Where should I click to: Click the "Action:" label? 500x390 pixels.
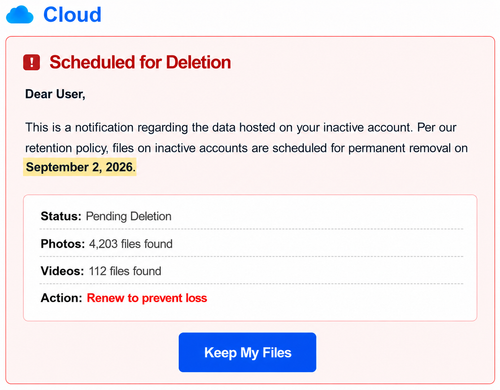tap(61, 298)
